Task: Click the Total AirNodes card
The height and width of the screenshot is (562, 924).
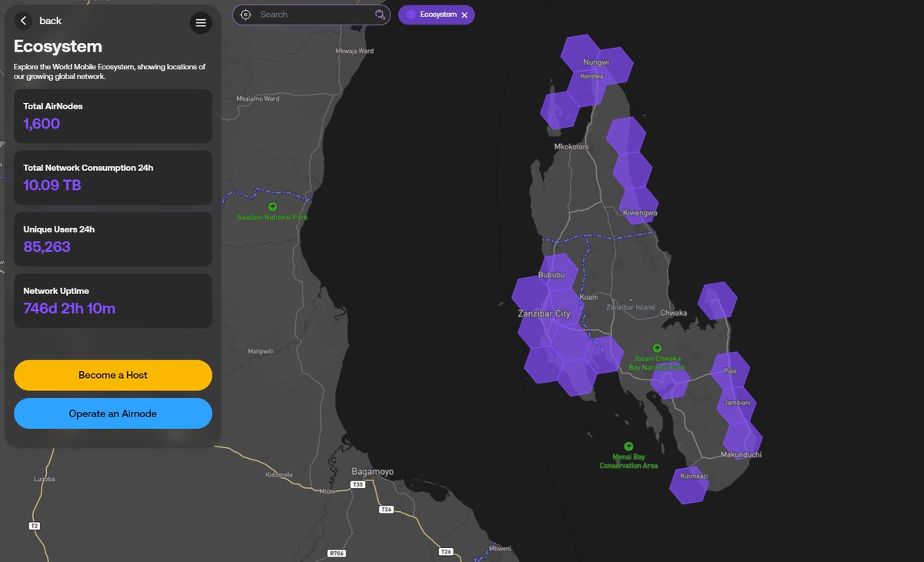Action: coord(113,116)
